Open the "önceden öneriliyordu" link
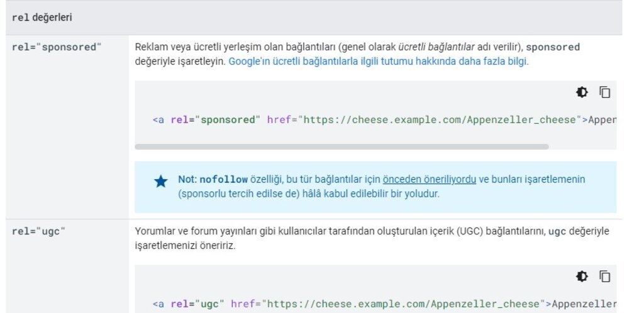This screenshot has height=313, width=644. [x=429, y=179]
